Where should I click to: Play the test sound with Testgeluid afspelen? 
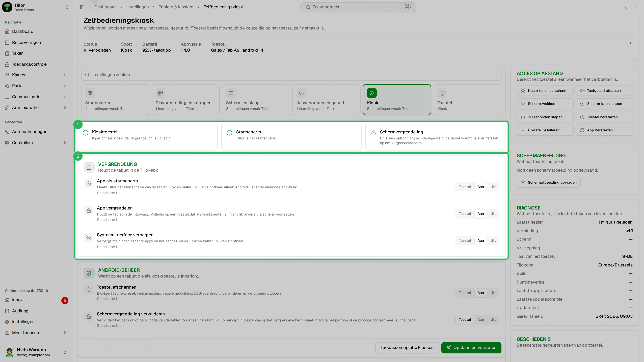[x=604, y=91]
